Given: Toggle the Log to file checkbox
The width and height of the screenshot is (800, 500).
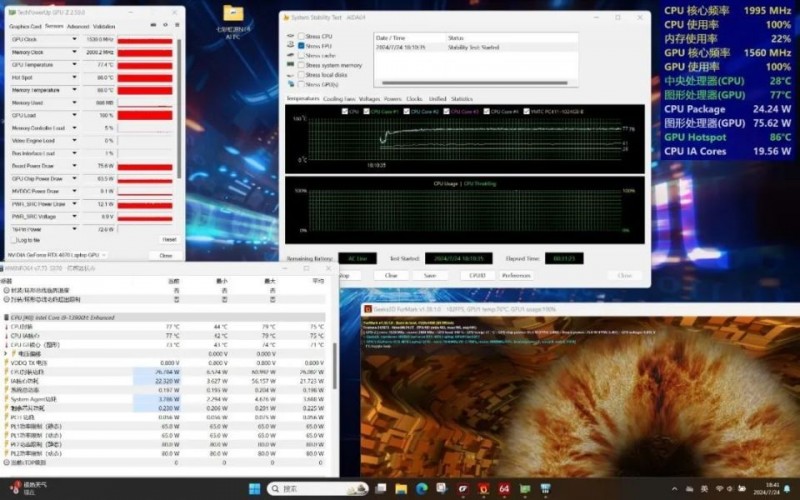Looking at the screenshot, I should (13, 240).
